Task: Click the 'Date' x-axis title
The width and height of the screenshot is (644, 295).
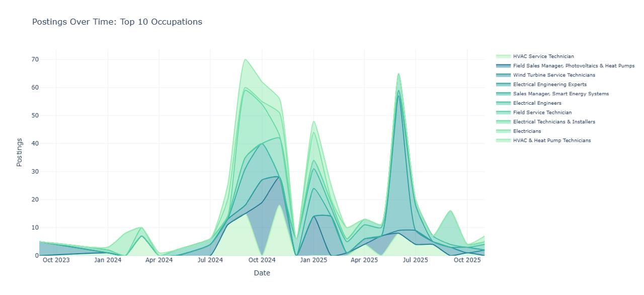Action: pos(262,273)
